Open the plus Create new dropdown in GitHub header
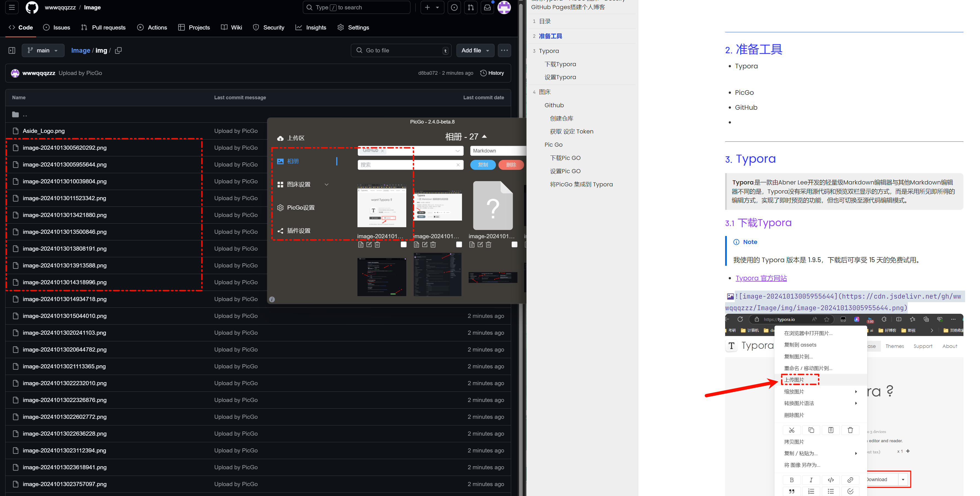The height and width of the screenshot is (496, 980). [432, 7]
